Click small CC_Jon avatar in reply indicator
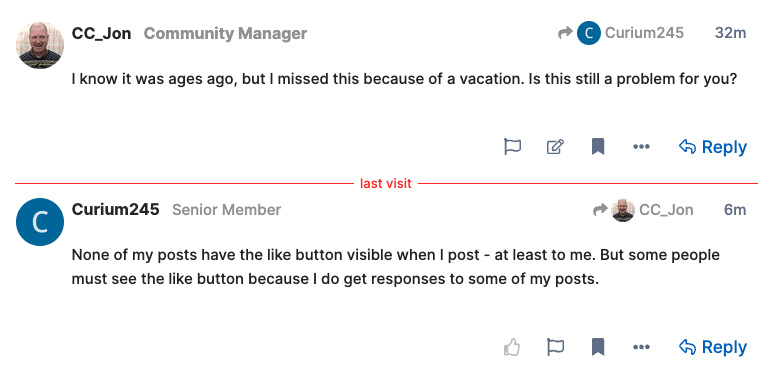 pyautogui.click(x=623, y=210)
